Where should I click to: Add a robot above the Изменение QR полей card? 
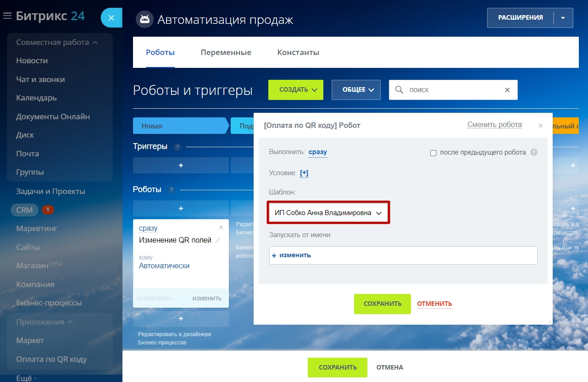181,208
